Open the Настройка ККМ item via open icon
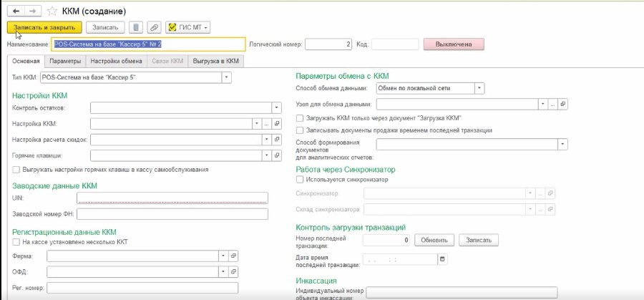 [x=277, y=124]
